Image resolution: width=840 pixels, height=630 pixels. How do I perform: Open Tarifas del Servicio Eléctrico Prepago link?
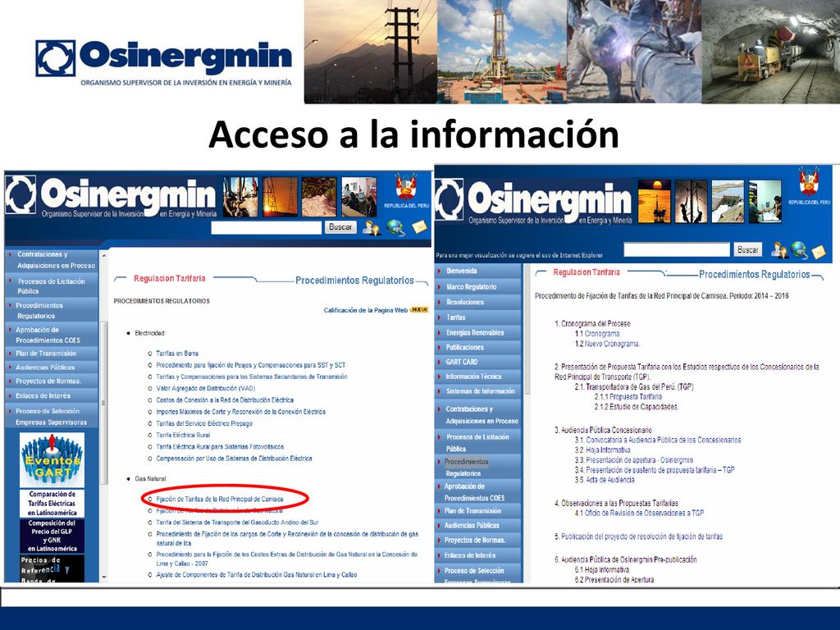[204, 424]
